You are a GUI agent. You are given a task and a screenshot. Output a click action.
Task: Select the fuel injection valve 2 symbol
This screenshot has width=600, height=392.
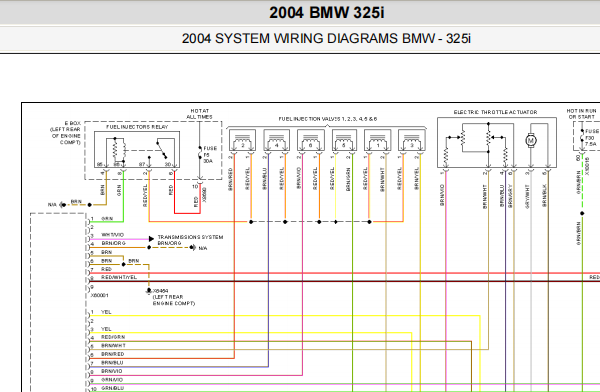243,140
